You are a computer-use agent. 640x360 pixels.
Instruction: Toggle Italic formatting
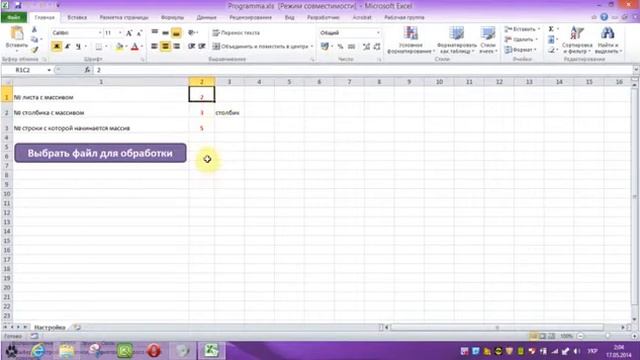[67, 47]
